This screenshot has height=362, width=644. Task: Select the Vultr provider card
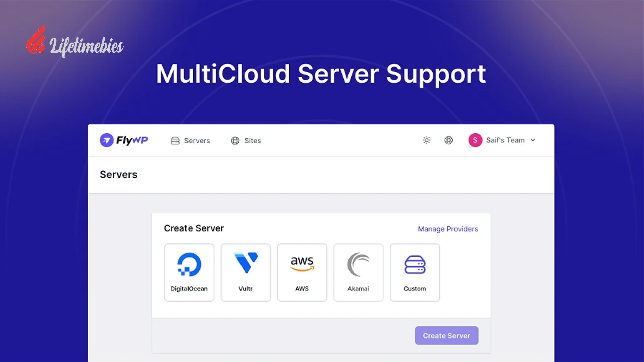(x=246, y=273)
